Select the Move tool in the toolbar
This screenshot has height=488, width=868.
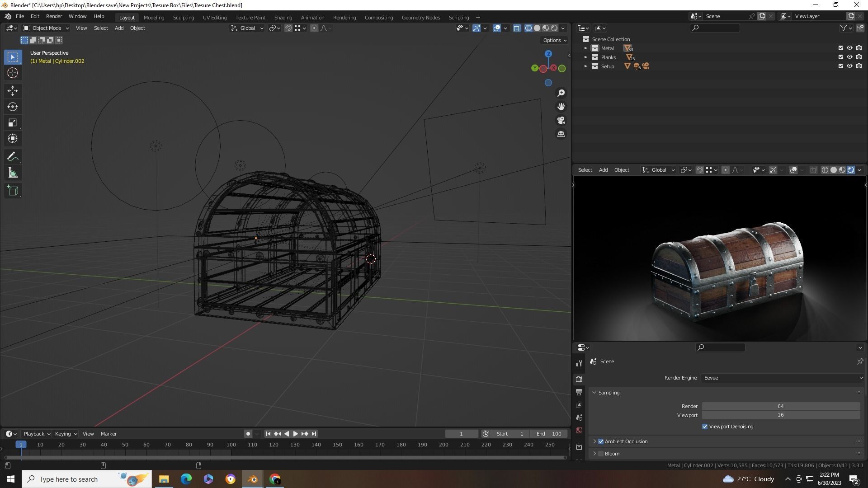point(13,91)
